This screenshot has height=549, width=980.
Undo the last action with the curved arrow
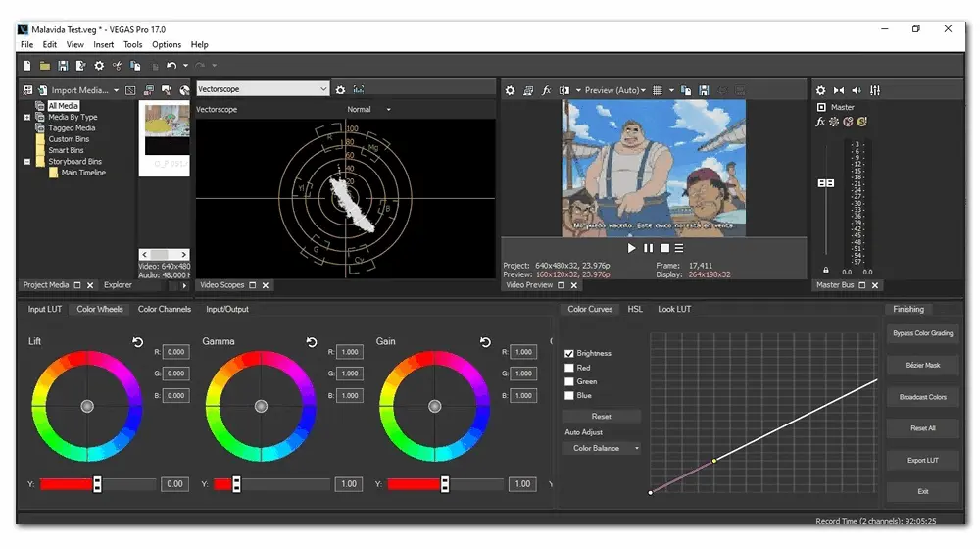pos(171,65)
